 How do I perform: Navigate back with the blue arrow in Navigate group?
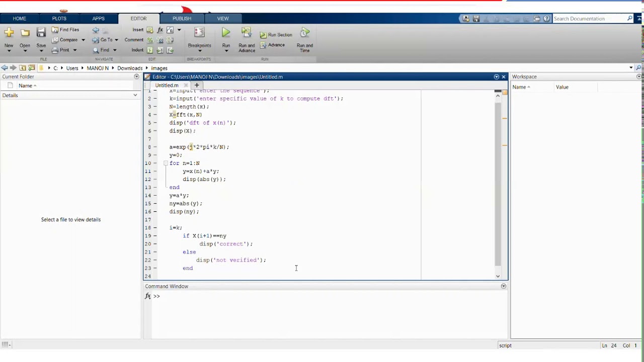96,30
